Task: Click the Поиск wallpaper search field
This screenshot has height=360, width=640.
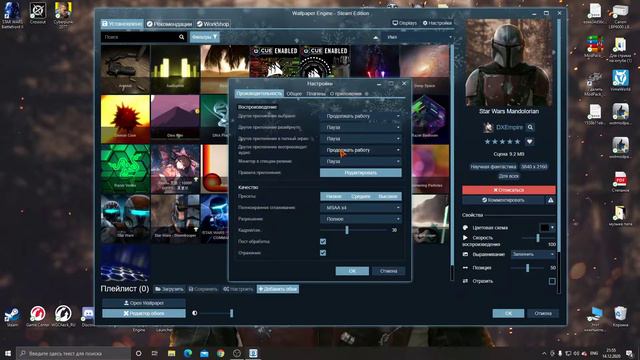Action: point(139,37)
